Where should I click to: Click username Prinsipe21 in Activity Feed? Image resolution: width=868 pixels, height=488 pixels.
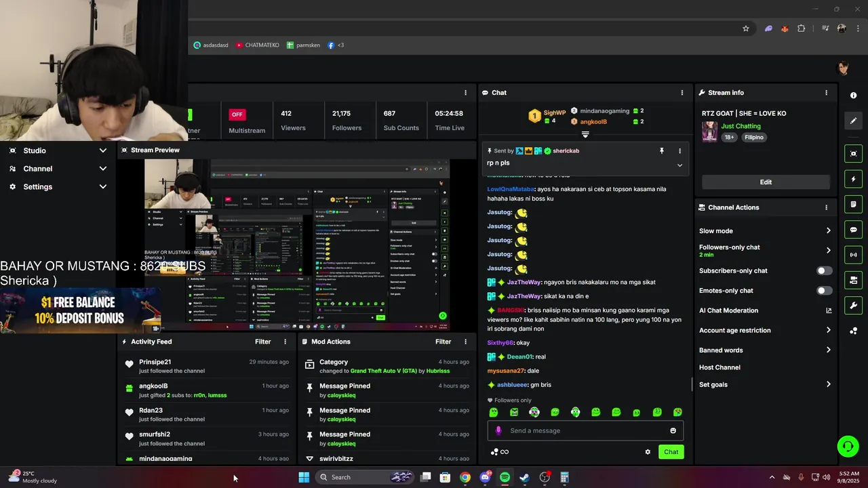[x=155, y=362]
